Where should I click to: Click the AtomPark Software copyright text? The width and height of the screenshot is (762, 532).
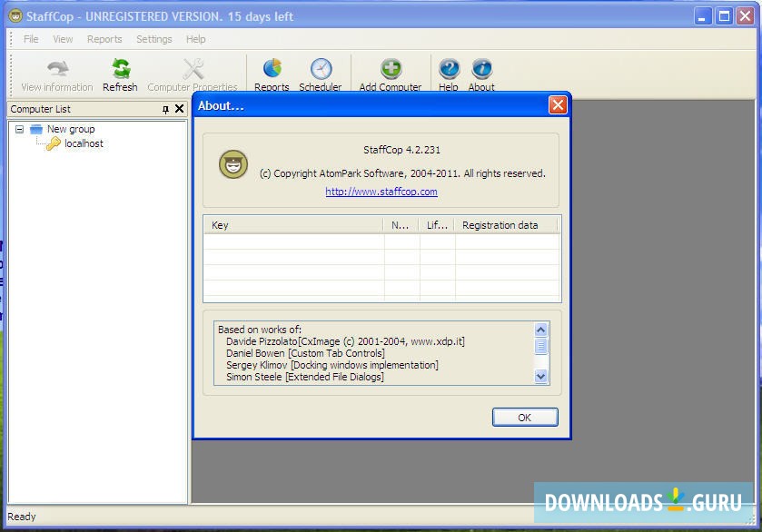402,173
